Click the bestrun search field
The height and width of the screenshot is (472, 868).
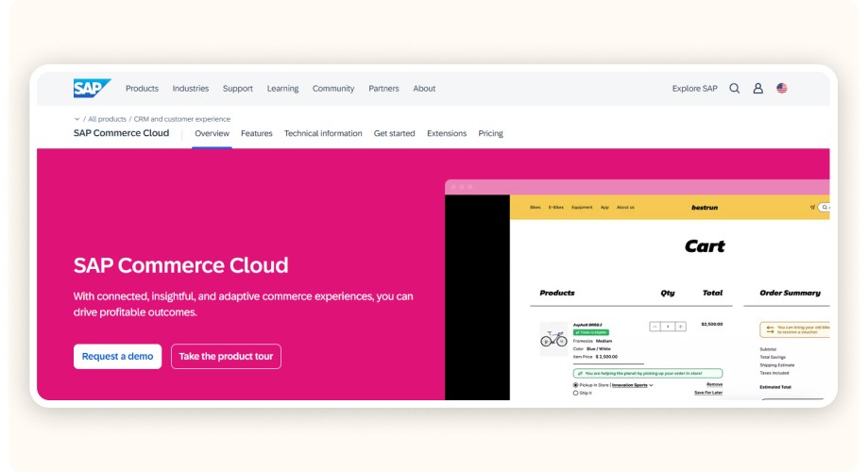click(824, 208)
